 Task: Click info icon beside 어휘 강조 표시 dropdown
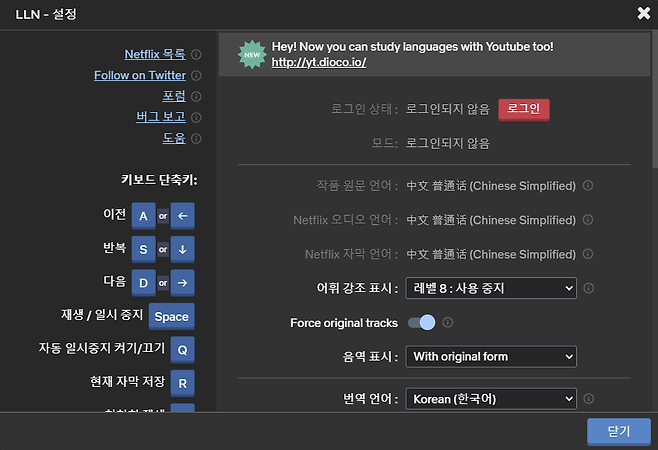[588, 288]
